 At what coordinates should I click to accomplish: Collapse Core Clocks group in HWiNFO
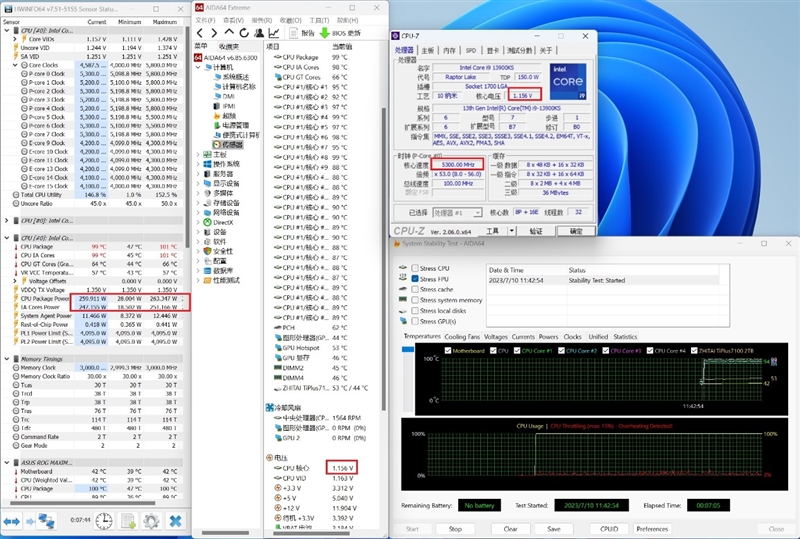pyautogui.click(x=15, y=65)
